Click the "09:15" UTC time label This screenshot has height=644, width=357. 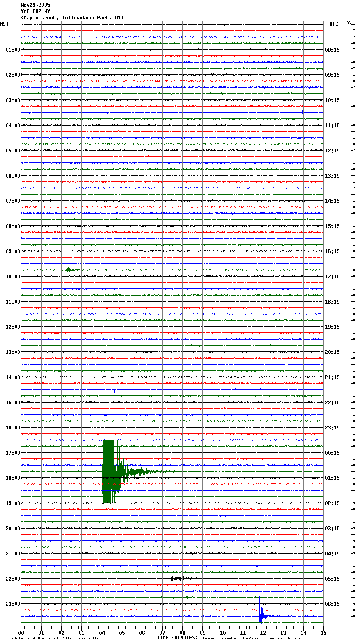[332, 75]
